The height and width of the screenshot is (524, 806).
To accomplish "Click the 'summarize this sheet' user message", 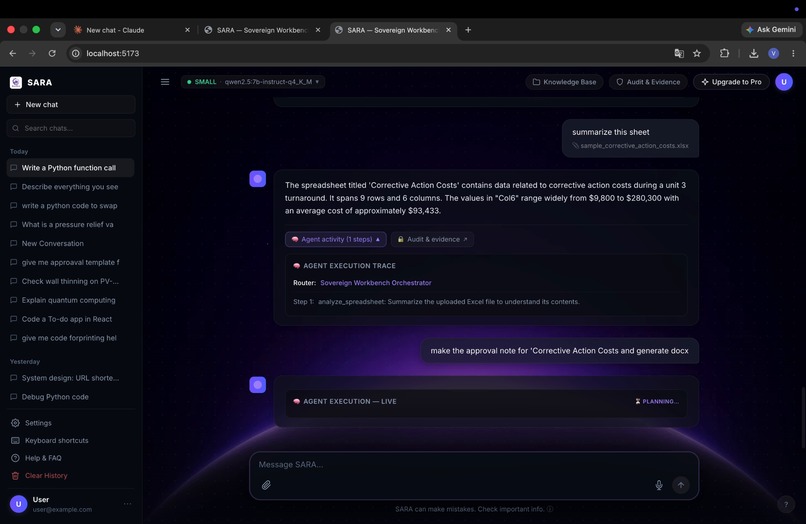I will [x=630, y=138].
